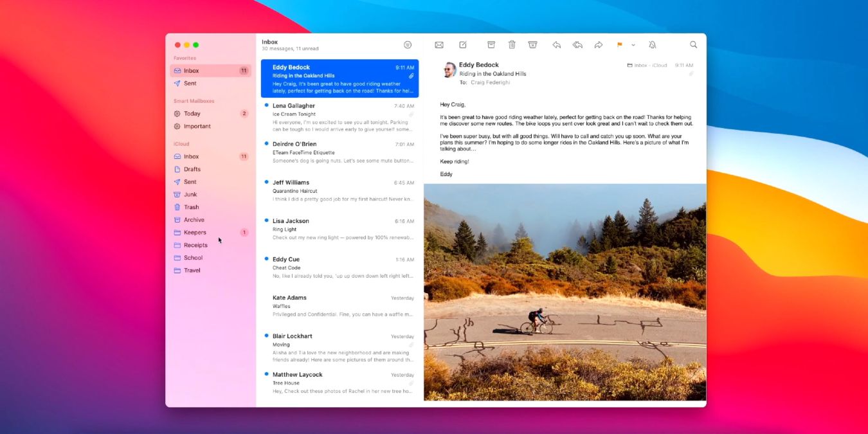Open the flag color dropdown

click(633, 44)
